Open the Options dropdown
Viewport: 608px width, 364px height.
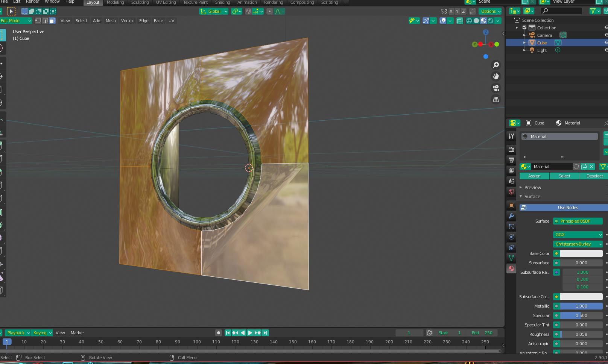(490, 11)
